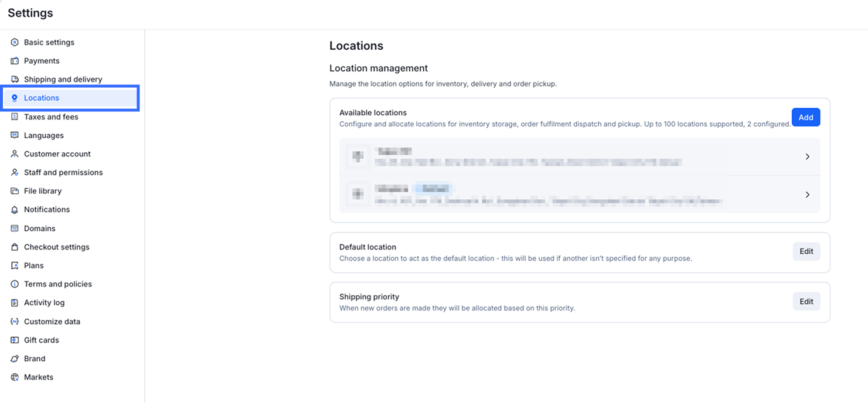Click the Markets globe icon
The image size is (868, 403).
15,377
